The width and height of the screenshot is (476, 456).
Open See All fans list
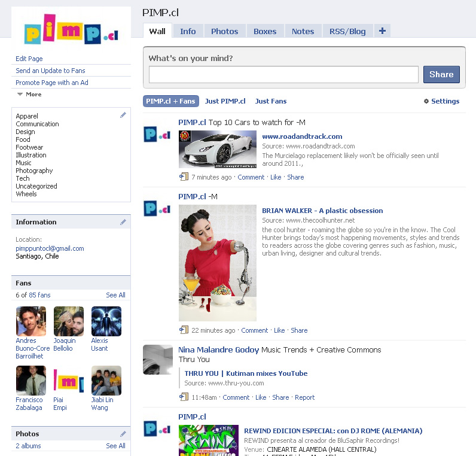click(115, 295)
